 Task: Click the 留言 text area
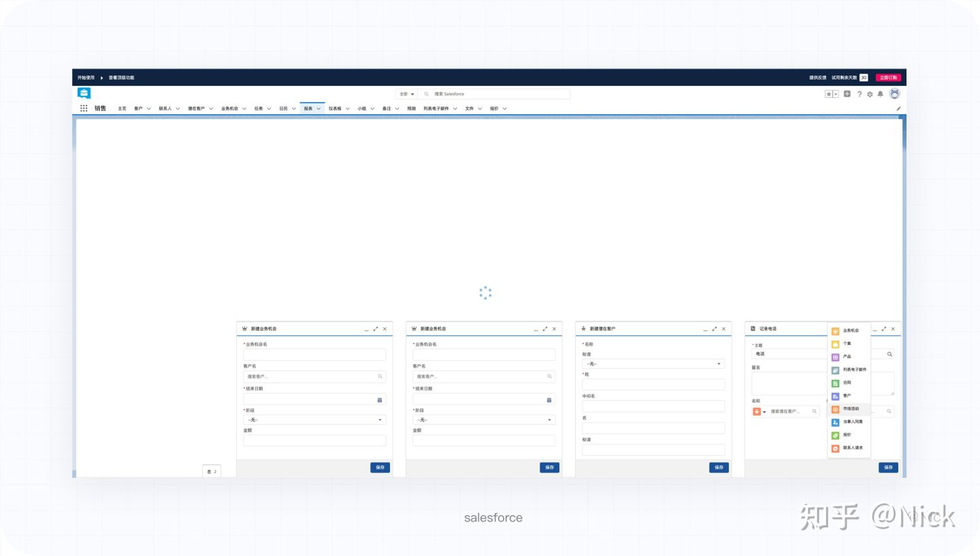tap(823, 383)
